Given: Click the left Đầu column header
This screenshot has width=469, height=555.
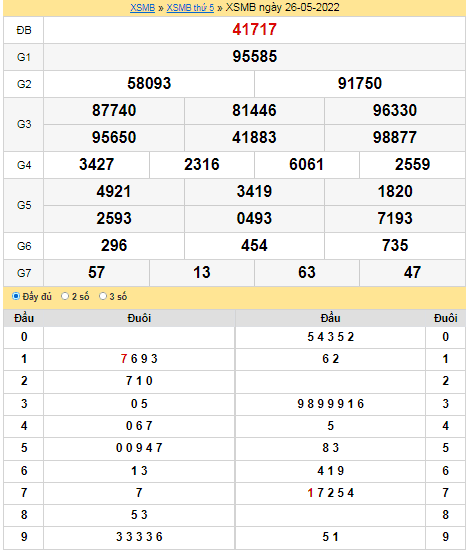Looking at the screenshot, I should point(24,318).
